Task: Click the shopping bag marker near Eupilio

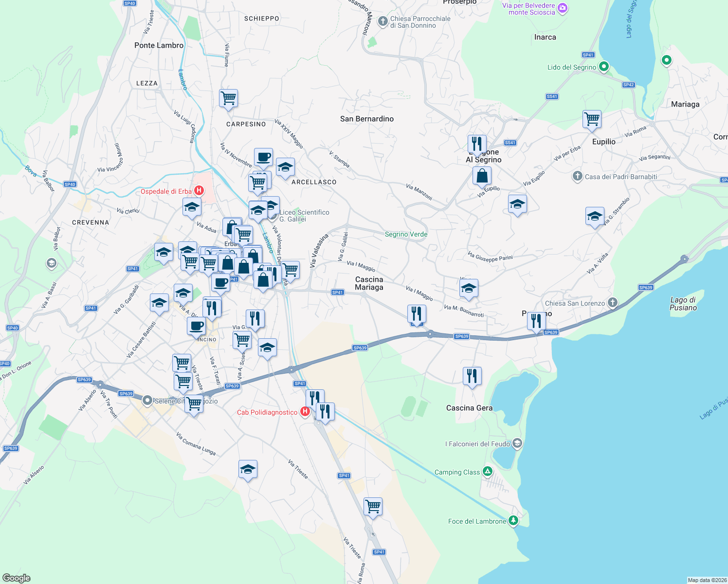Action: tap(482, 176)
